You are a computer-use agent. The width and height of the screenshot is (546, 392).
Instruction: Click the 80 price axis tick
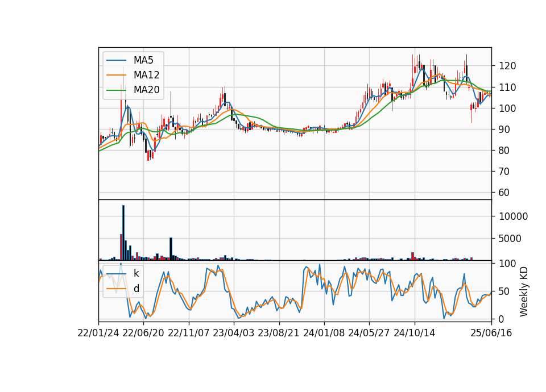[504, 151]
